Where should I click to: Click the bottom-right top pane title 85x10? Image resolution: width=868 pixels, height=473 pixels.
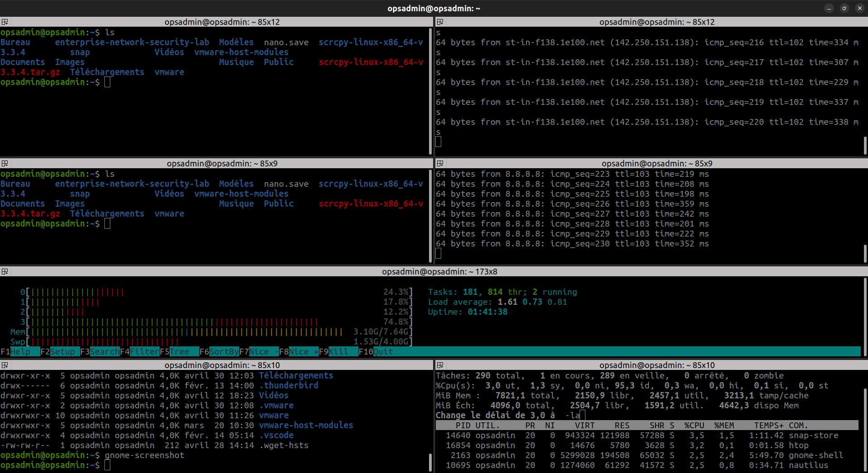[657, 365]
